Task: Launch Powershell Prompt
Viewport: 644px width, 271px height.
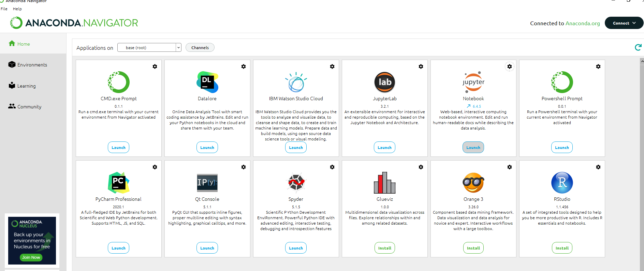Action: [x=562, y=147]
